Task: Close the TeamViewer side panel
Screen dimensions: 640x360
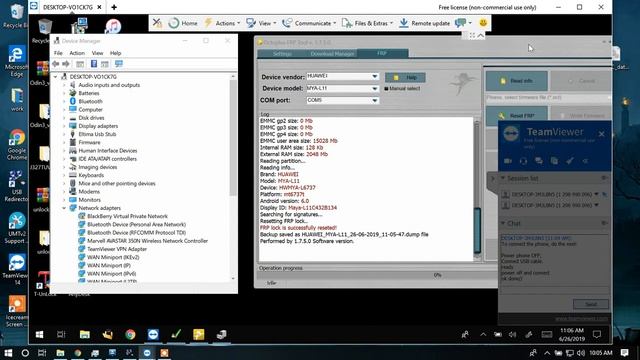Action: (x=601, y=134)
